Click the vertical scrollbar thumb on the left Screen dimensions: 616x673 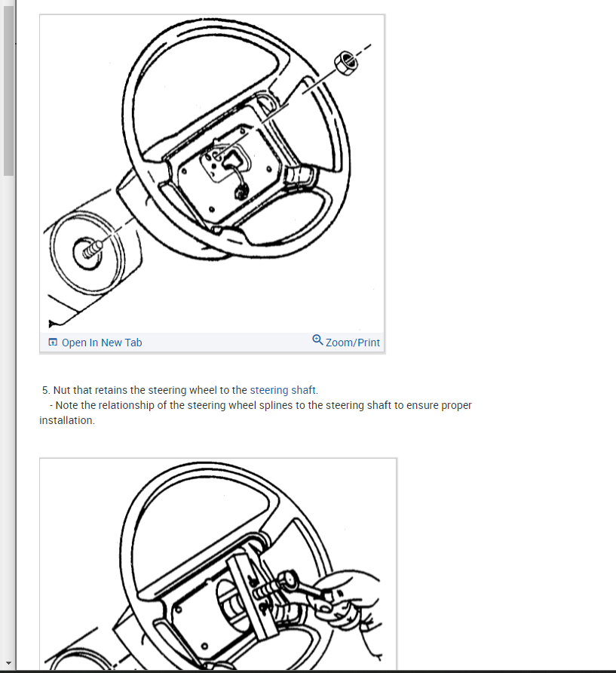coord(8,90)
